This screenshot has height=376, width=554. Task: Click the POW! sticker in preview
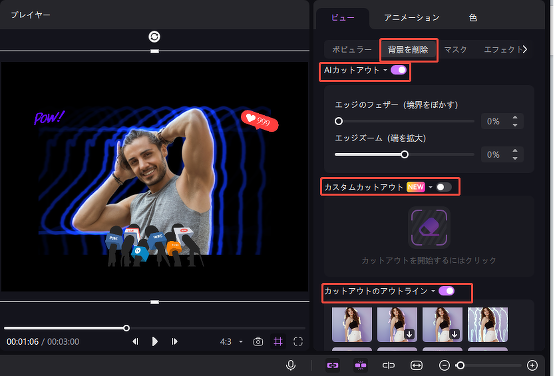[x=49, y=117]
